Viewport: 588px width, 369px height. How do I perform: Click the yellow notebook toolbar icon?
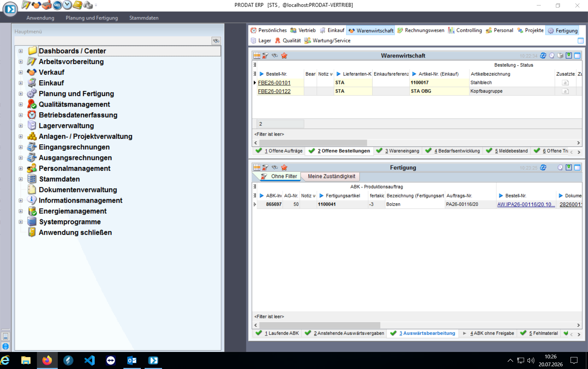tap(78, 5)
